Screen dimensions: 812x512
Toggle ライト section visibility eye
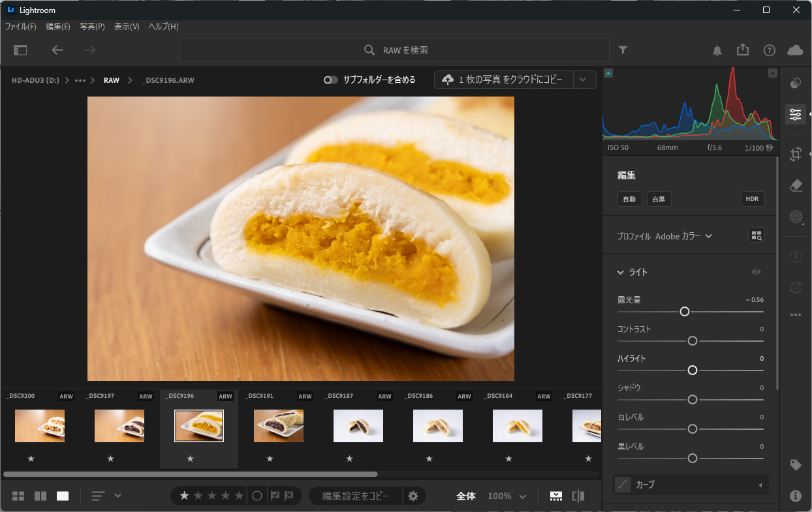click(757, 272)
